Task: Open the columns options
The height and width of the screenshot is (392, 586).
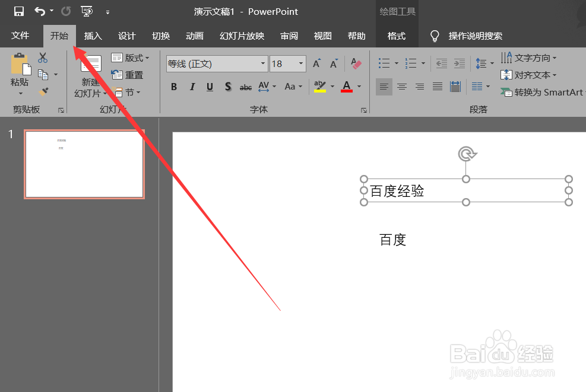Action: [x=480, y=87]
